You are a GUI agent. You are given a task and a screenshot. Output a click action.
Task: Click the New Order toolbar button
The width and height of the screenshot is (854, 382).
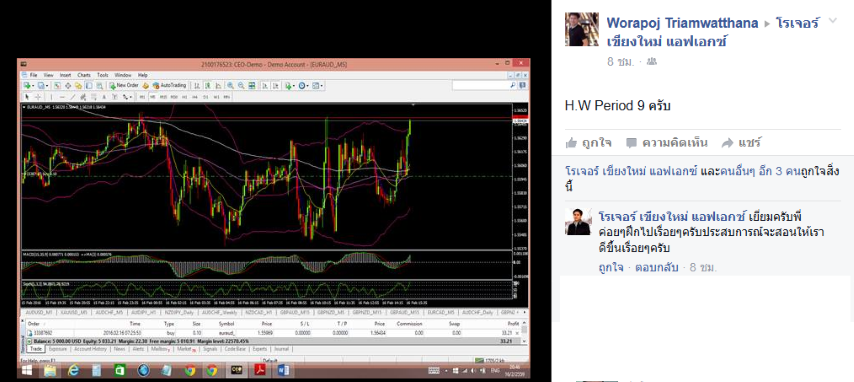click(124, 86)
